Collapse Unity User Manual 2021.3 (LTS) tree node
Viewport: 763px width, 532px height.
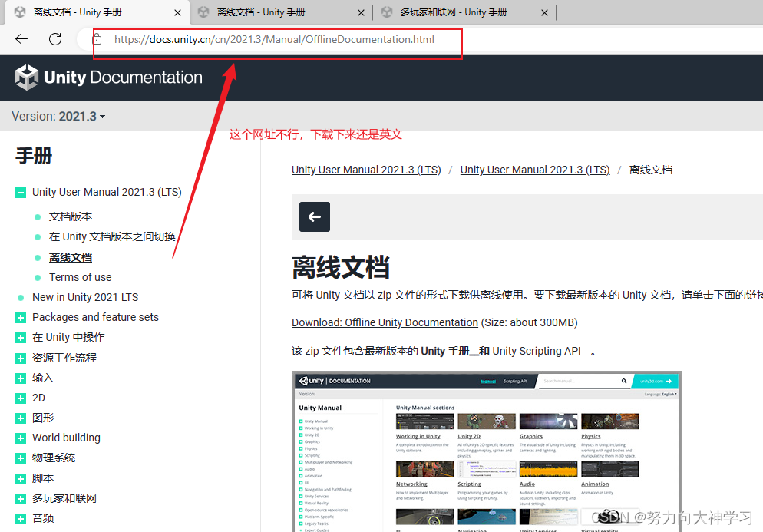(x=21, y=193)
